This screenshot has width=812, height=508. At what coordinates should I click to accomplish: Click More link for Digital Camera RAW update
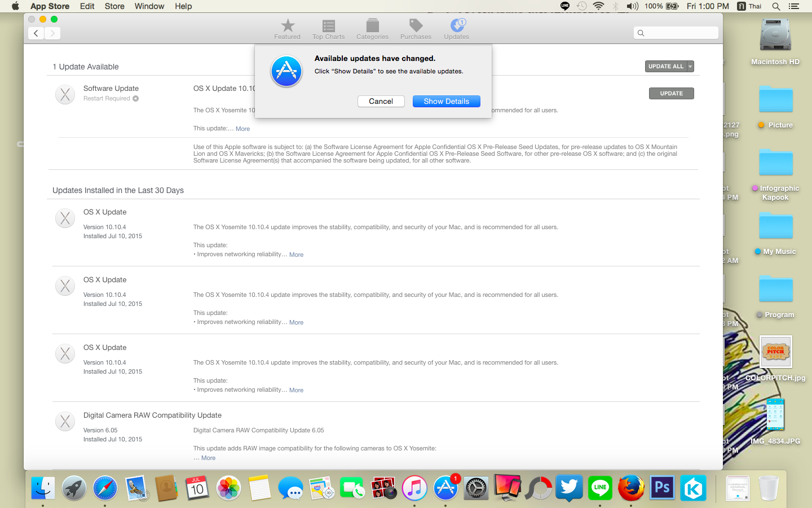click(x=208, y=458)
